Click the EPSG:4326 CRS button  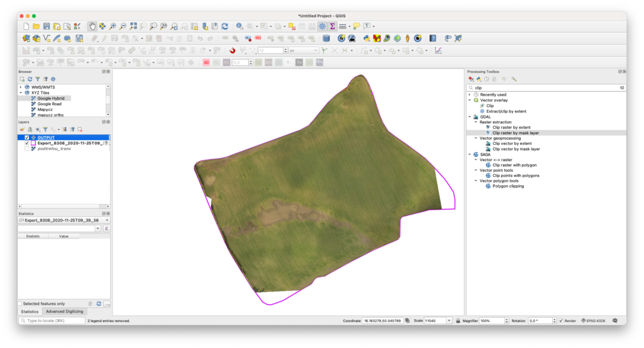pos(594,321)
